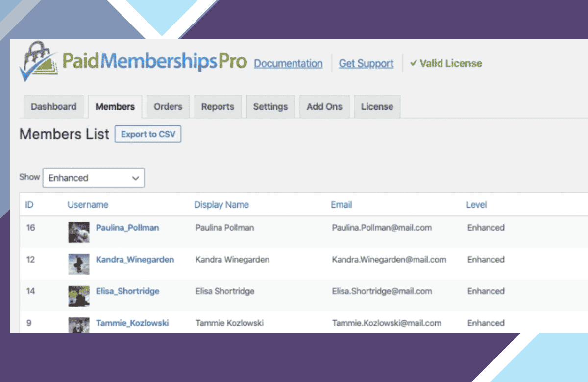This screenshot has width=588, height=382.
Task: Click the Enhanced level in Elisa_Shortridge's row
Action: (486, 291)
